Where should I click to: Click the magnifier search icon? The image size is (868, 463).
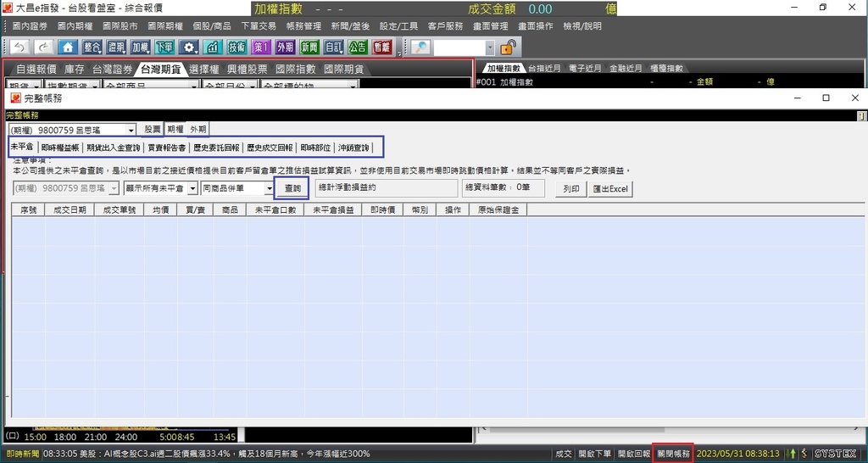[420, 47]
